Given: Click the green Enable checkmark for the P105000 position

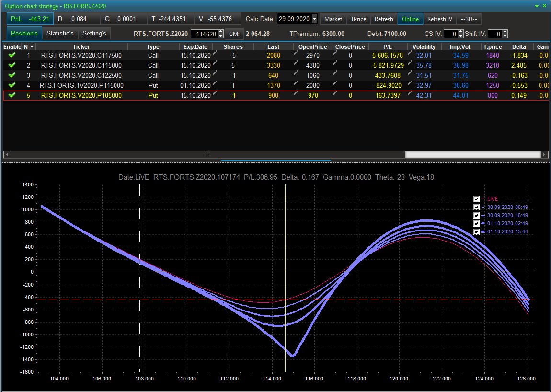Looking at the screenshot, I should point(12,95).
